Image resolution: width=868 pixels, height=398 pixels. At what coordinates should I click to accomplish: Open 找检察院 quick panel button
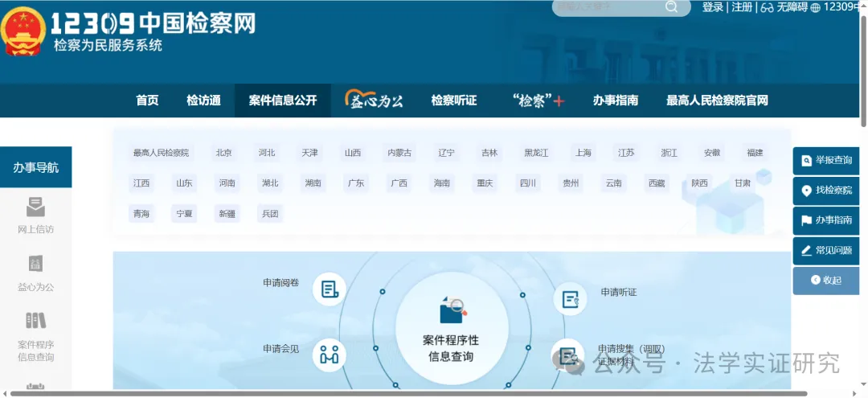click(x=826, y=191)
